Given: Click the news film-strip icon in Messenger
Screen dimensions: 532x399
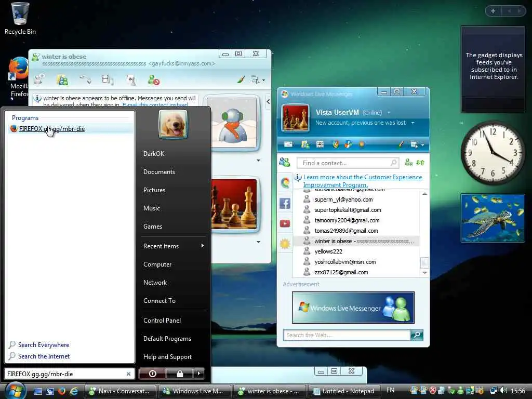Looking at the screenshot, I should coord(320,144).
